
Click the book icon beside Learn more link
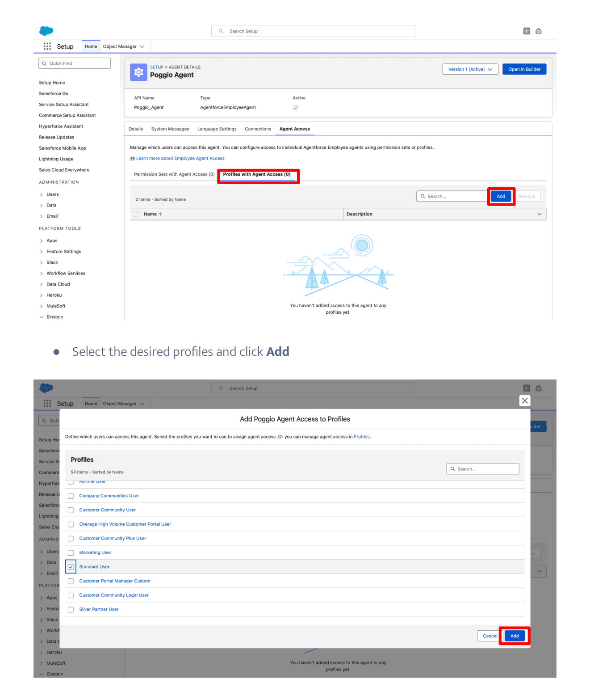(x=132, y=159)
